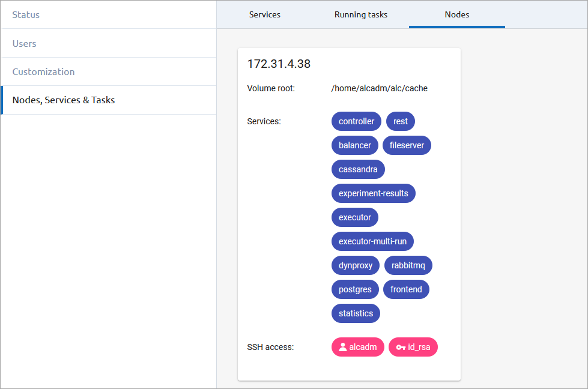588x389 pixels.
Task: Click the executor service chip
Action: coord(355,217)
